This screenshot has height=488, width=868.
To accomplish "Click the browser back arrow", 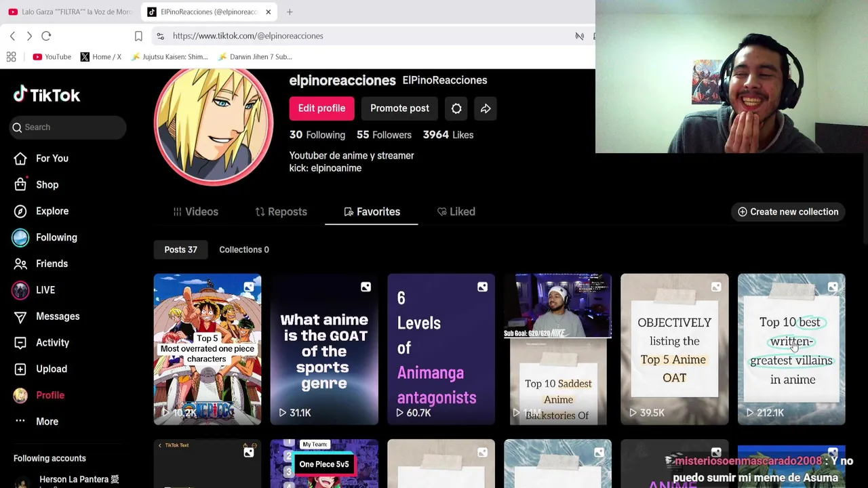I will tap(12, 36).
